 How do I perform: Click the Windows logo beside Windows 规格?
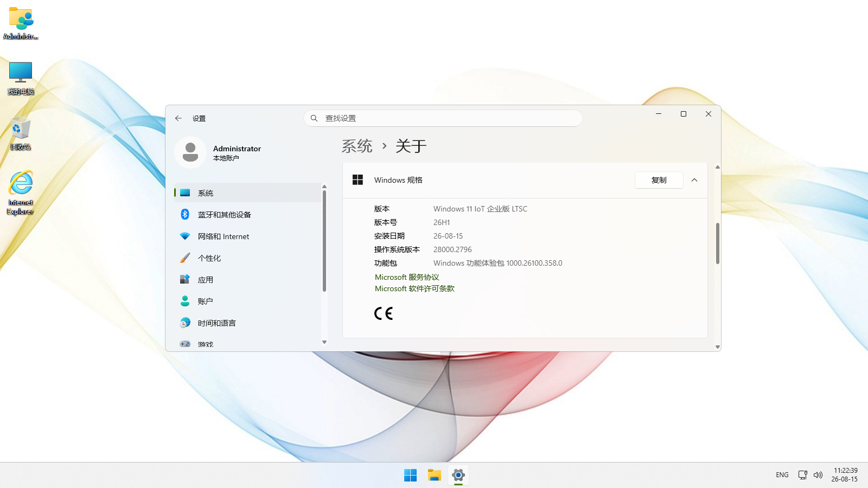click(x=358, y=180)
